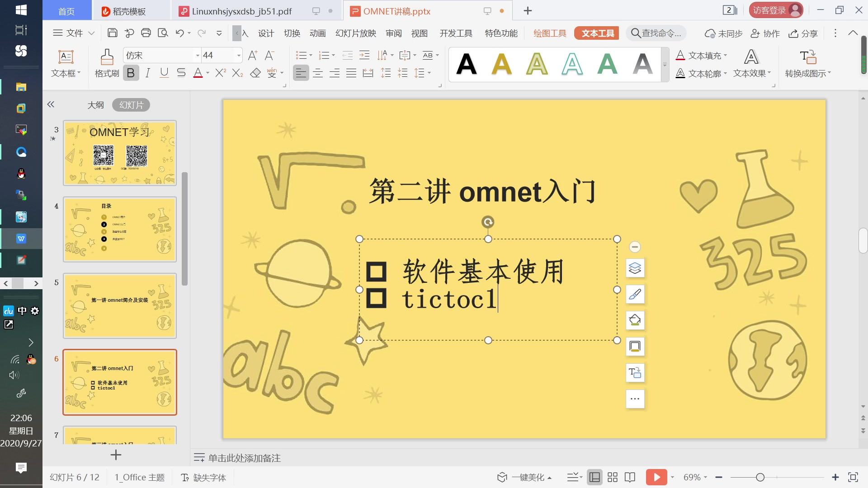Expand numbered list style dropdown
The image size is (868, 488).
pyautogui.click(x=333, y=56)
